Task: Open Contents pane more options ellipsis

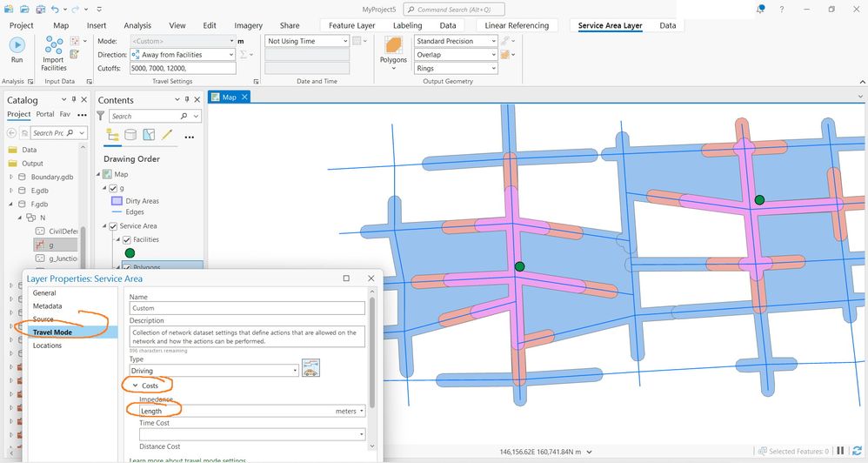Action: [190, 137]
